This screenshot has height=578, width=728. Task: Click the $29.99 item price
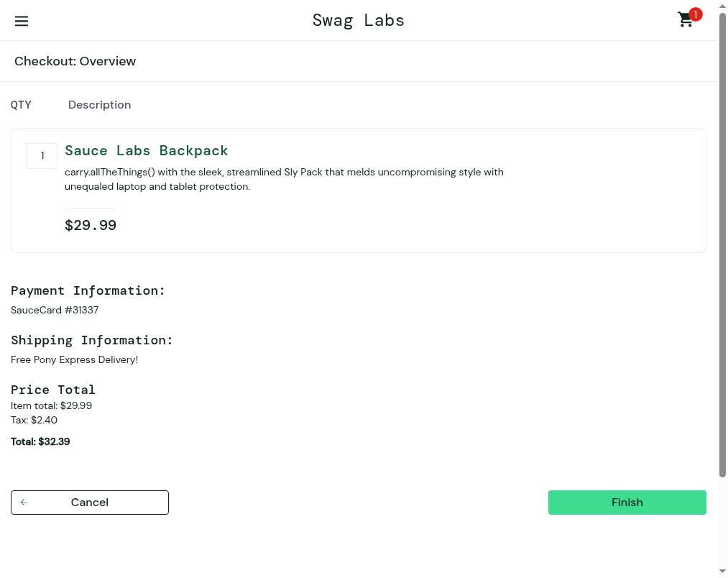(91, 225)
